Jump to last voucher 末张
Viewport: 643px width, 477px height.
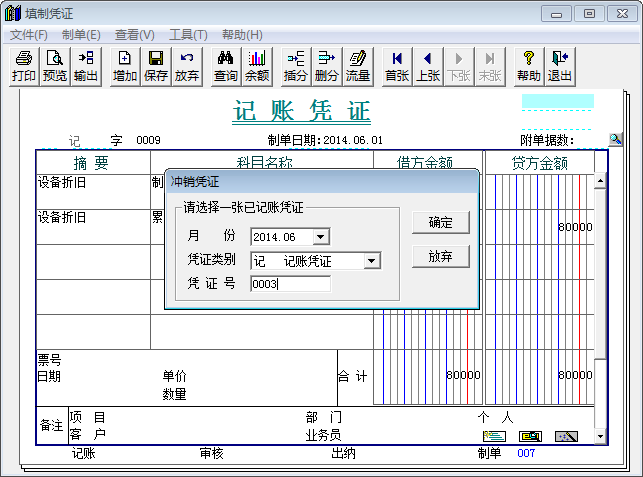(490, 66)
